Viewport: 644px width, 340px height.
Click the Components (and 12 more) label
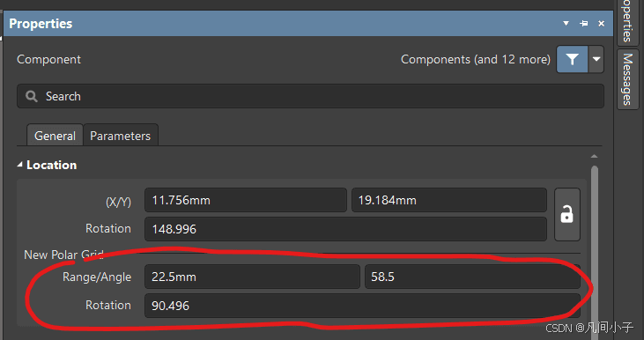476,60
